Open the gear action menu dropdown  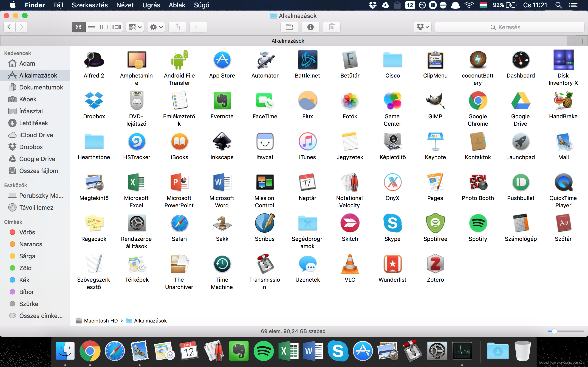156,27
